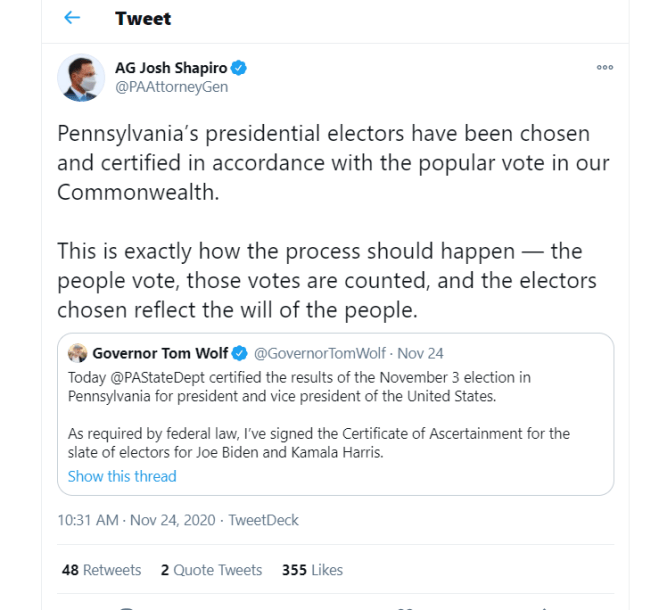Viewport: 659px width, 610px height.
Task: Open the @GovernorTomWolf handle
Action: point(318,353)
